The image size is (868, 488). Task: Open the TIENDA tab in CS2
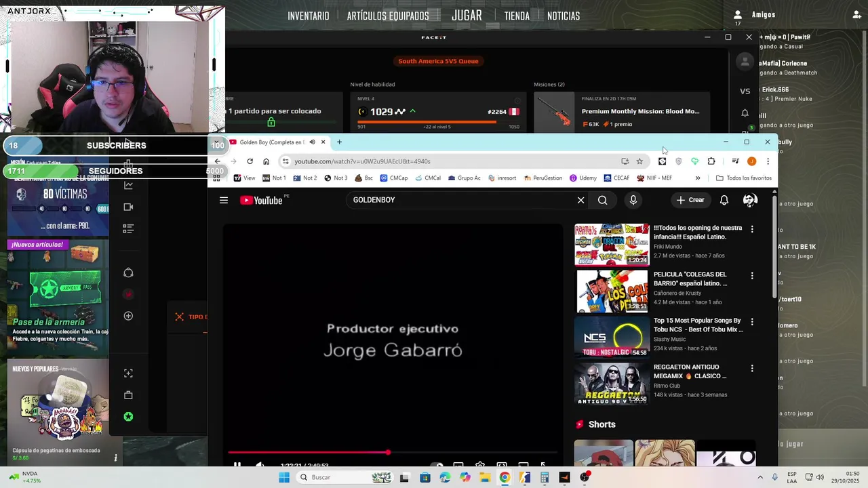pyautogui.click(x=517, y=16)
